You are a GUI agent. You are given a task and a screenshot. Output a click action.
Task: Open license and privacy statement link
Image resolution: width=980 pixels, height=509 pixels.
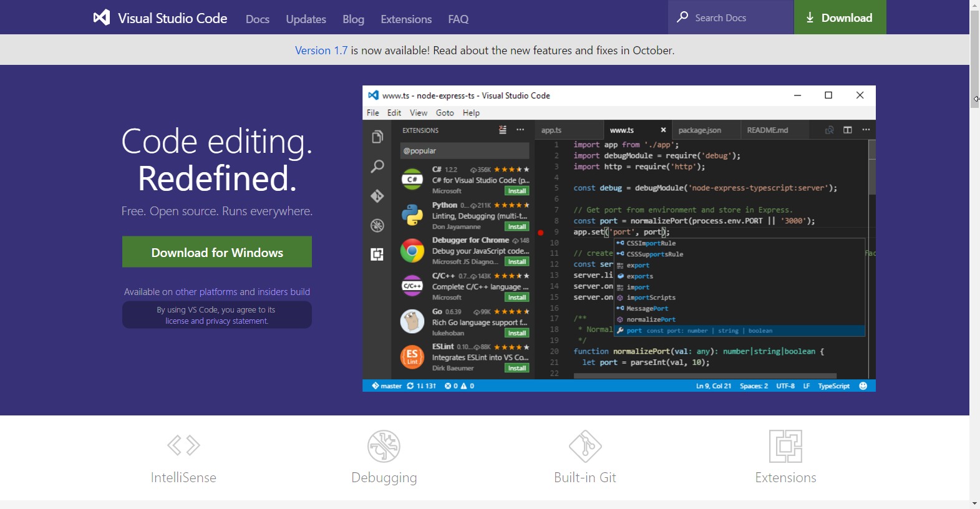pyautogui.click(x=217, y=321)
